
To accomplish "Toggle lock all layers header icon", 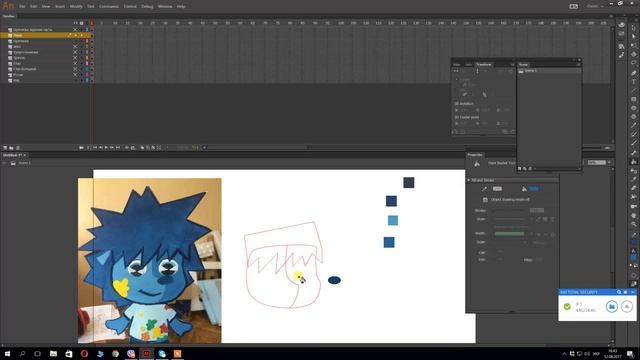I will (82, 23).
